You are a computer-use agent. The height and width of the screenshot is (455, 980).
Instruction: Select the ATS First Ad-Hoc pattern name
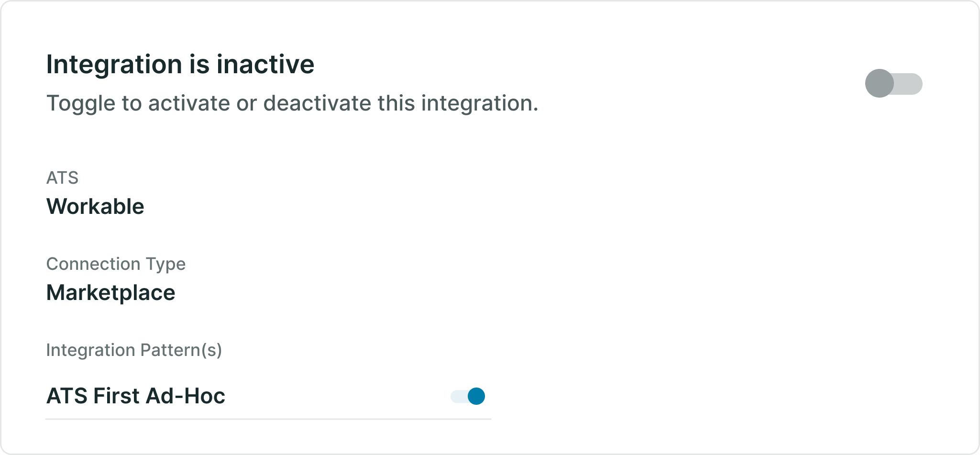(136, 396)
